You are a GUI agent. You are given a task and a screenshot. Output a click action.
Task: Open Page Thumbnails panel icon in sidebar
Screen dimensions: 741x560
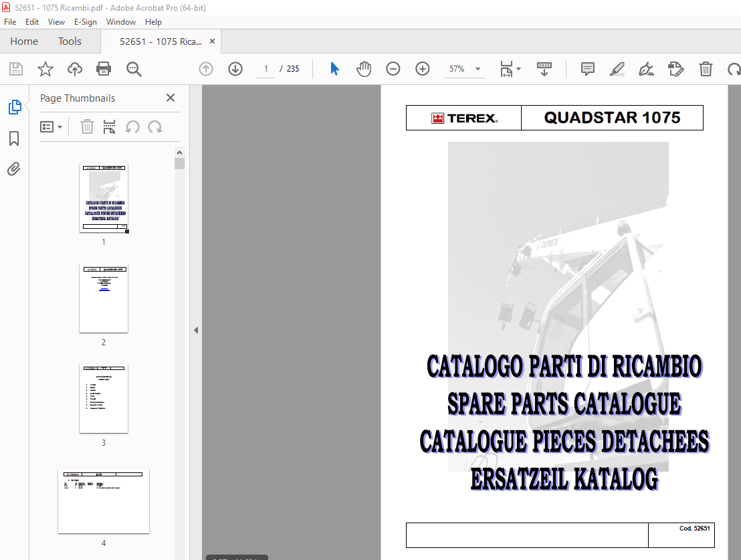(x=15, y=107)
